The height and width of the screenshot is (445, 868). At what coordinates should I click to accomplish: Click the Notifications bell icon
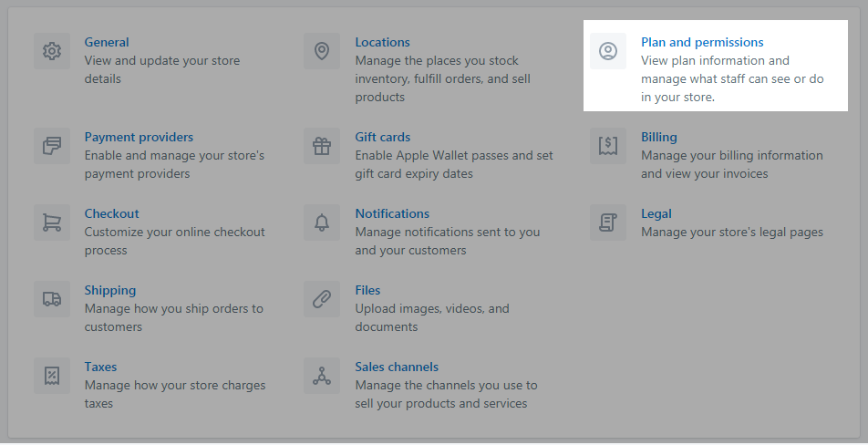pos(322,222)
